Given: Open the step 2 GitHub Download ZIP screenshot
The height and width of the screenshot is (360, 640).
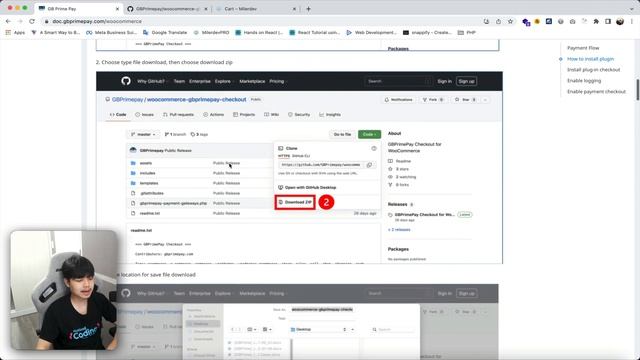Looking at the screenshot, I should (x=299, y=168).
